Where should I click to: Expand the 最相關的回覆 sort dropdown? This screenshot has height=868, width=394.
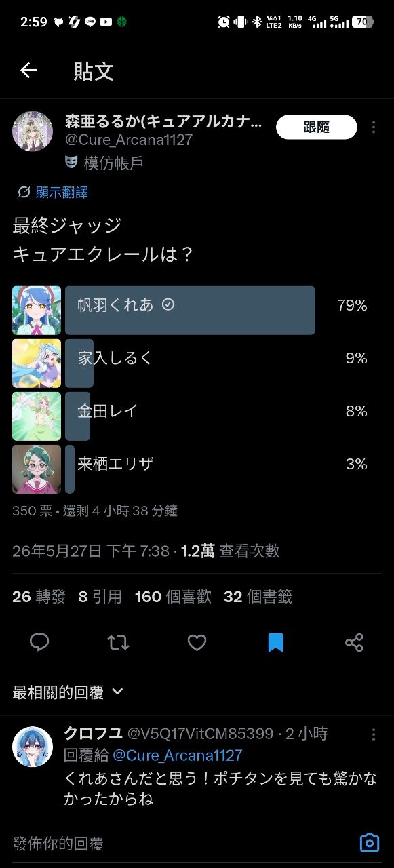pos(68,692)
